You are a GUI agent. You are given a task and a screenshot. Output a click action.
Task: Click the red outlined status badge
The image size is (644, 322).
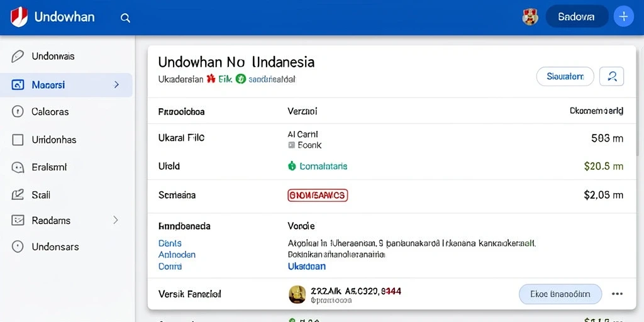point(318,196)
